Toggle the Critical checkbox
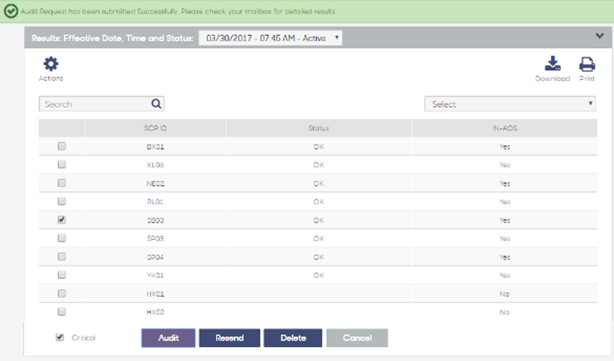This screenshot has width=614, height=361. pos(60,337)
